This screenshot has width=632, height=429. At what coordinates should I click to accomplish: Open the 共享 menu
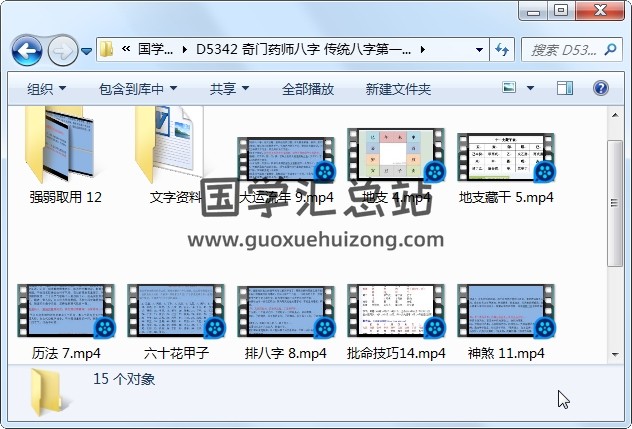(229, 89)
